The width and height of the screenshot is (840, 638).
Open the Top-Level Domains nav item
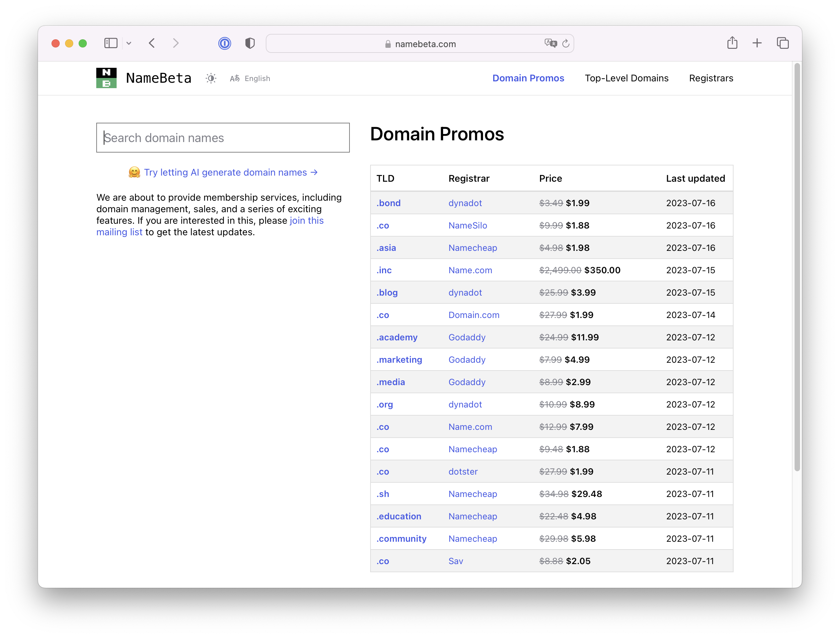pyautogui.click(x=626, y=78)
